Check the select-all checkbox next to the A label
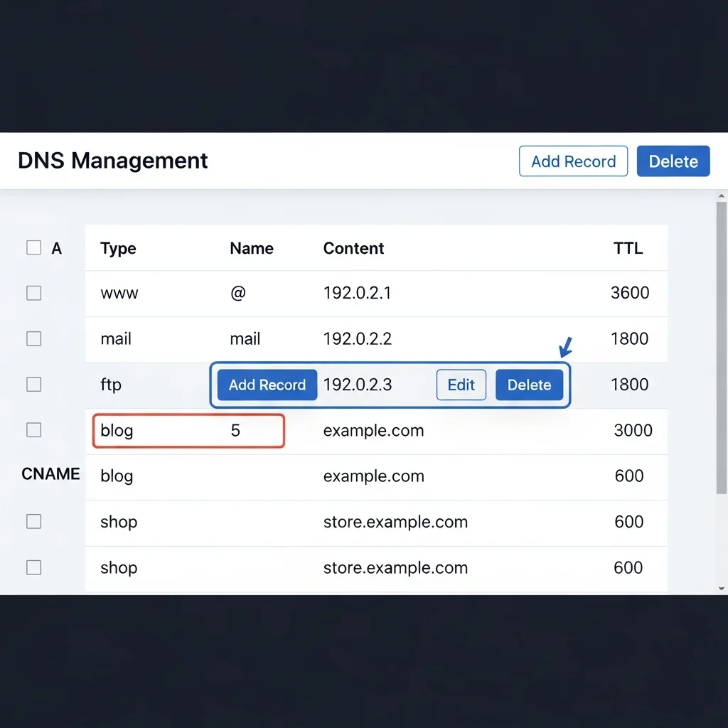728x728 pixels. point(33,247)
